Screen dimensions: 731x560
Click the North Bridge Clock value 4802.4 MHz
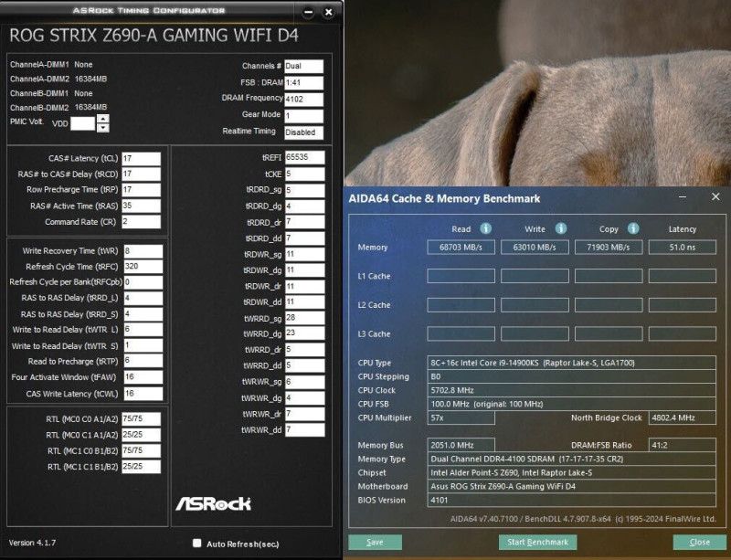coord(682,417)
